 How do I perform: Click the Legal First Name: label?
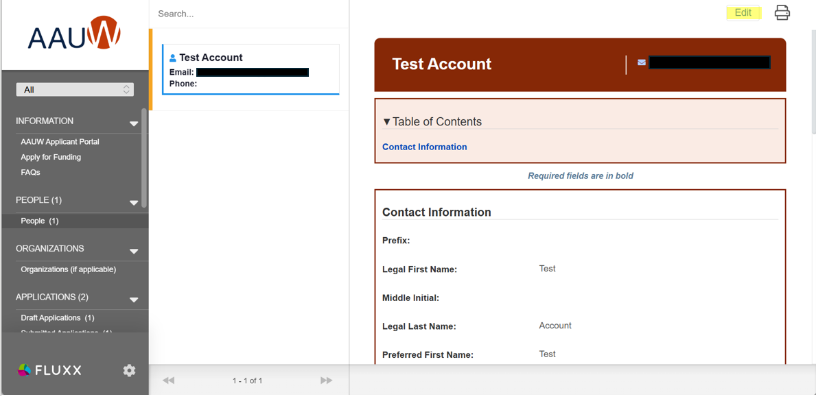click(419, 270)
